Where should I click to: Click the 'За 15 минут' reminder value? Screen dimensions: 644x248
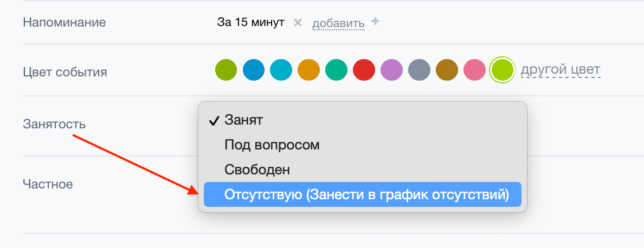tap(251, 23)
